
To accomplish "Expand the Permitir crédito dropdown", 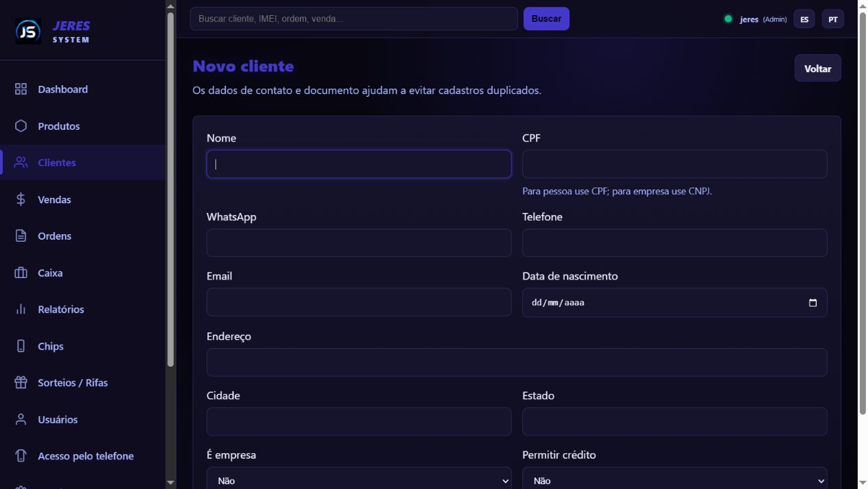I will click(x=675, y=481).
